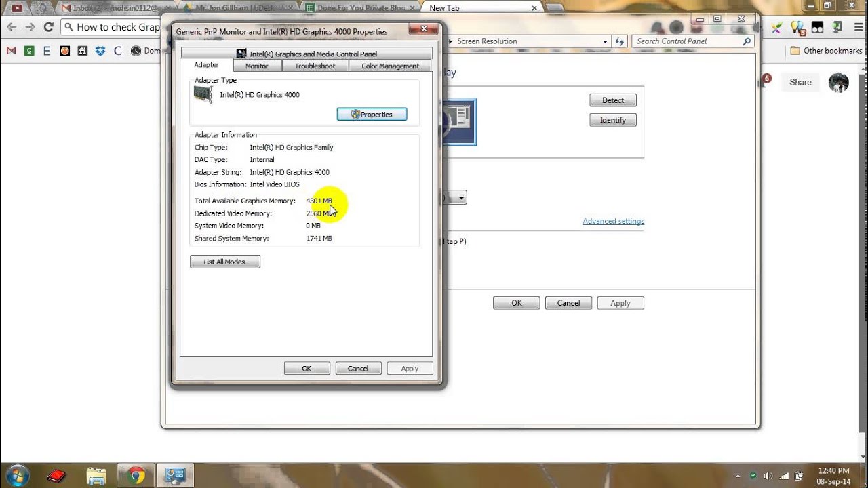Click the List All Modes button
This screenshot has height=488, width=868.
[224, 262]
